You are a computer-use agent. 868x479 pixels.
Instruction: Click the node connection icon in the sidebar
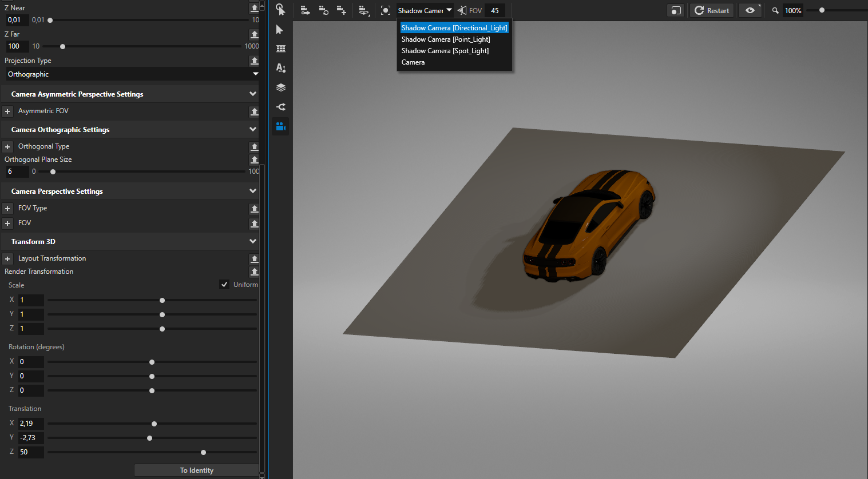click(x=280, y=106)
